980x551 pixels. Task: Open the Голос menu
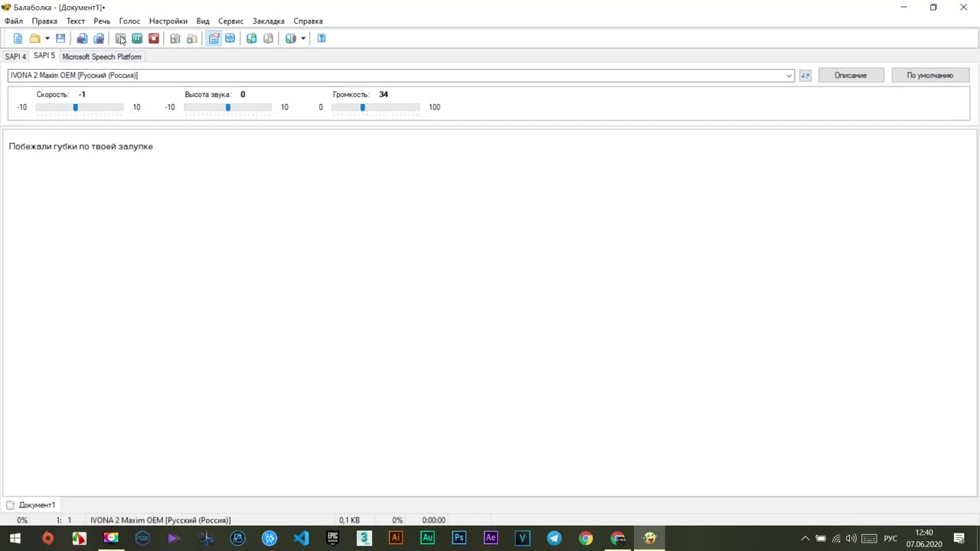click(x=129, y=21)
